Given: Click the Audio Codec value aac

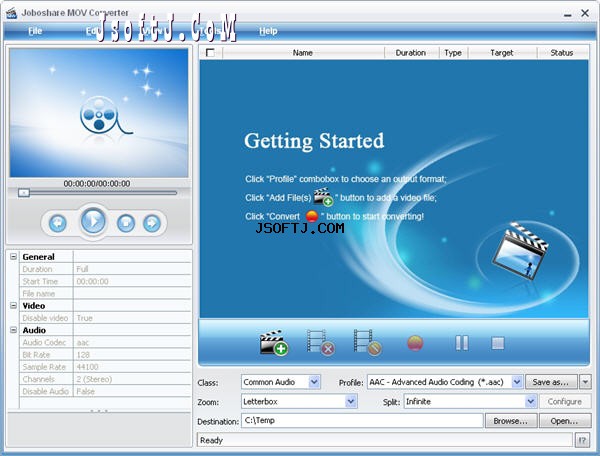Looking at the screenshot, I should 132,342.
